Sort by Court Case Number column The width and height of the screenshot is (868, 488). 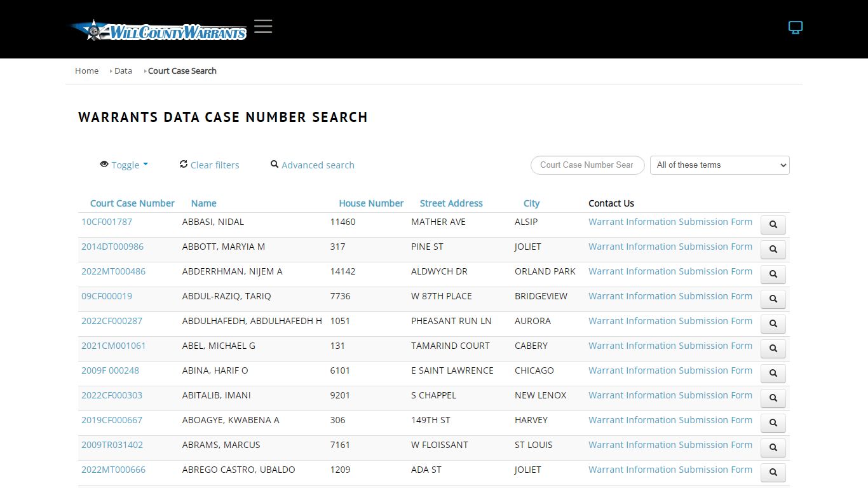coord(132,203)
